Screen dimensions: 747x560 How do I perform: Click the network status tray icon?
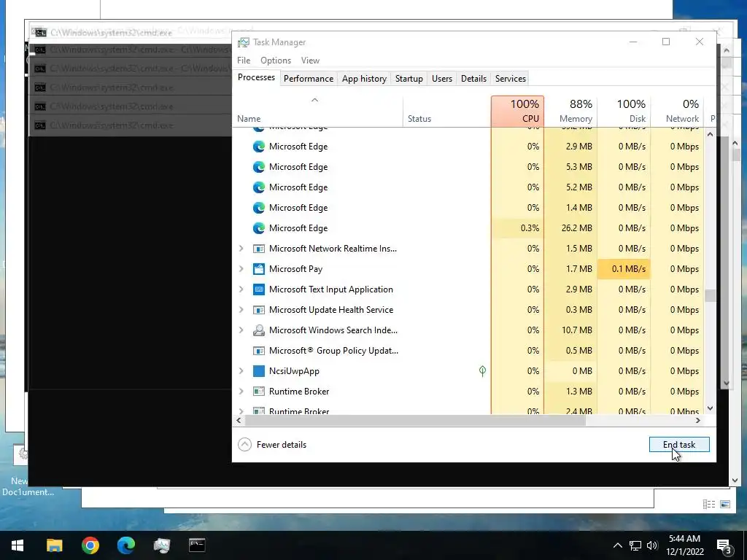635,545
